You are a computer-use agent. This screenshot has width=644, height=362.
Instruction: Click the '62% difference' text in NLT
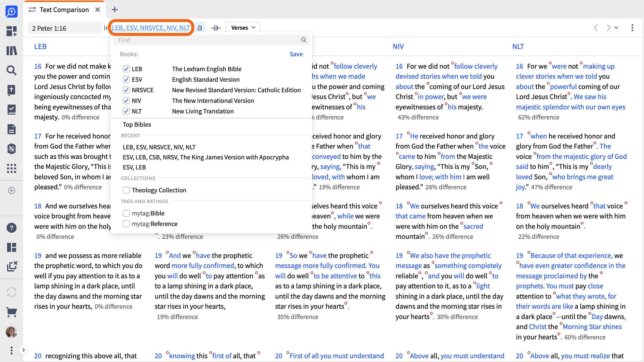tap(539, 117)
